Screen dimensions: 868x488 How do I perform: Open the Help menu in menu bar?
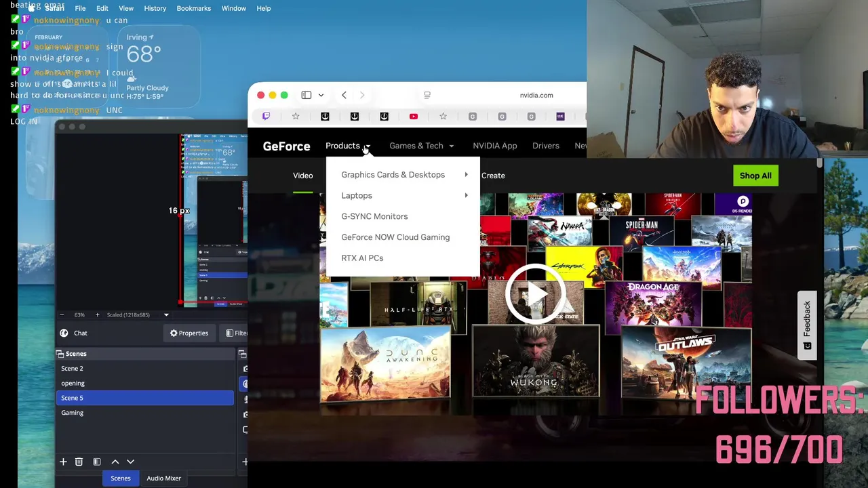(264, 8)
